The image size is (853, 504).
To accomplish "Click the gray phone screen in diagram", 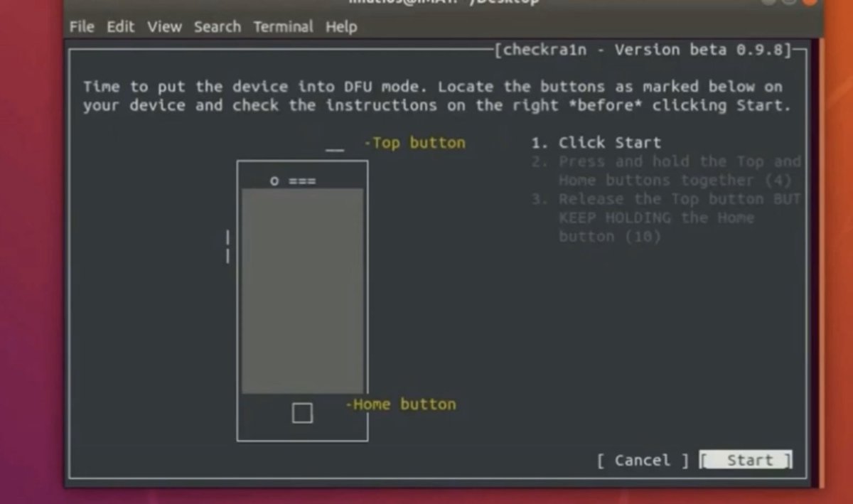I will pyautogui.click(x=303, y=291).
